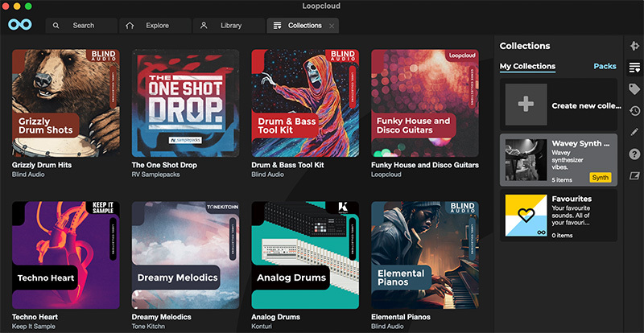Close the Collections tab
Image resolution: width=644 pixels, height=333 pixels.
[x=332, y=26]
